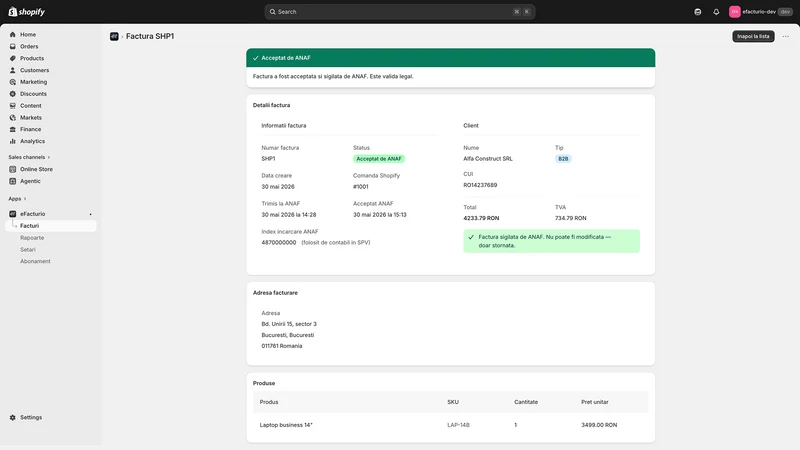
Task: Click the green sealed-invoice notice box
Action: point(552,241)
